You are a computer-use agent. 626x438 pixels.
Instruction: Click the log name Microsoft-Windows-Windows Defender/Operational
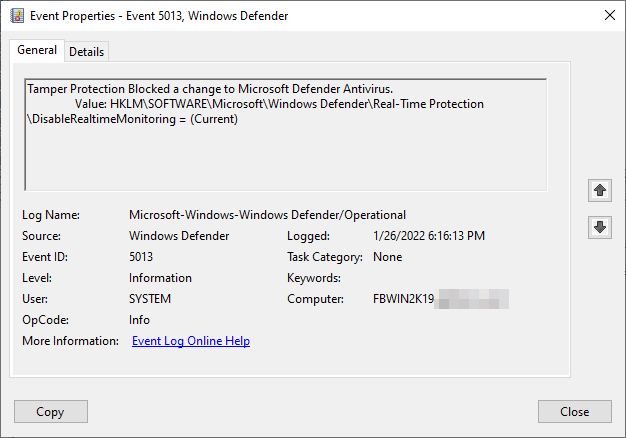point(267,215)
